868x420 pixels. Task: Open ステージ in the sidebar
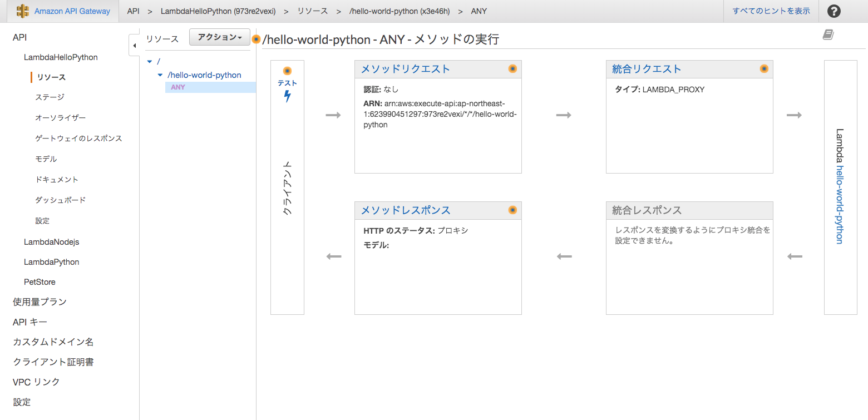(50, 97)
